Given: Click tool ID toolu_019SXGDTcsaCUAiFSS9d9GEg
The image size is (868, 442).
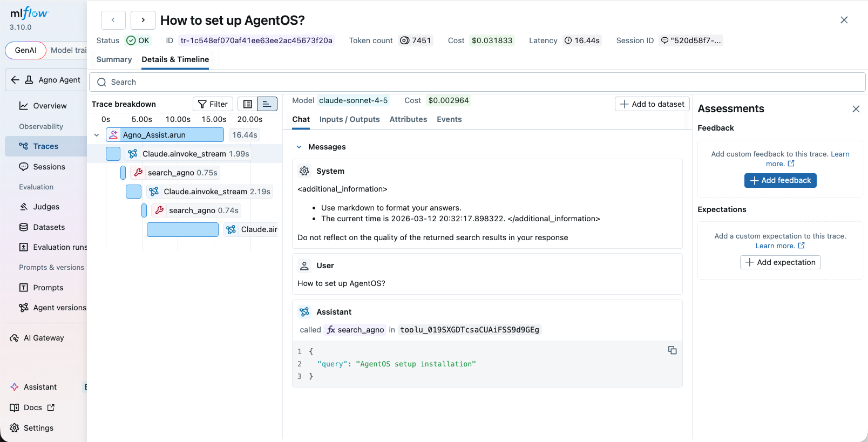Looking at the screenshot, I should (470, 330).
